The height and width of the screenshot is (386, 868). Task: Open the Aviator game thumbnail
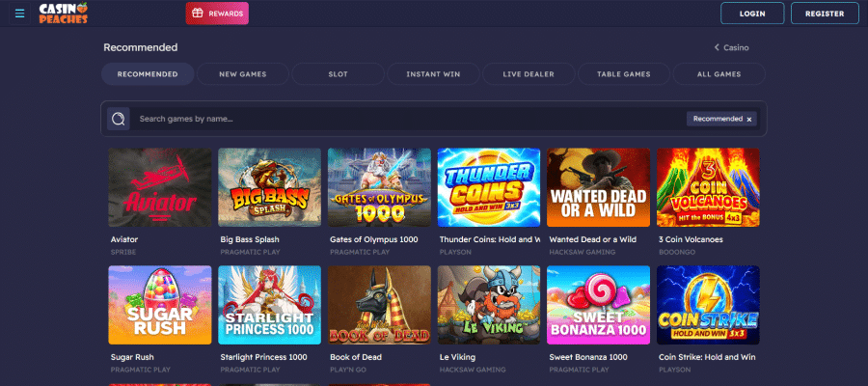click(x=160, y=187)
